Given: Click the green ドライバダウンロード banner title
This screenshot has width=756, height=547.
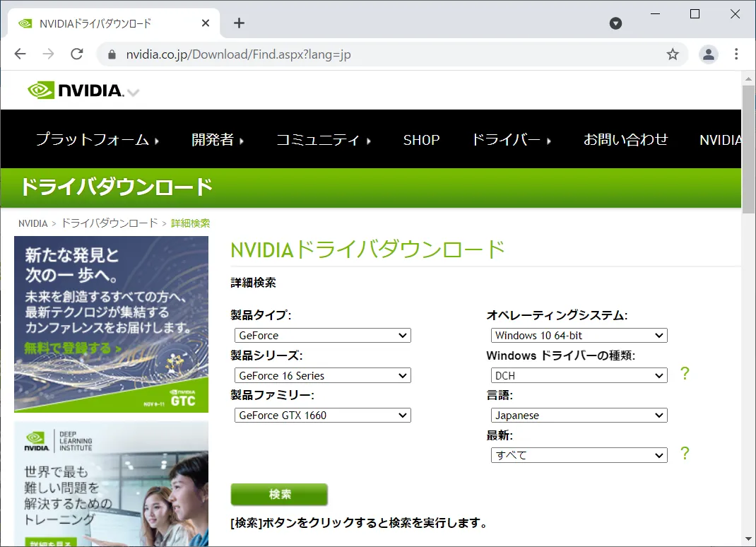Looking at the screenshot, I should (x=116, y=187).
